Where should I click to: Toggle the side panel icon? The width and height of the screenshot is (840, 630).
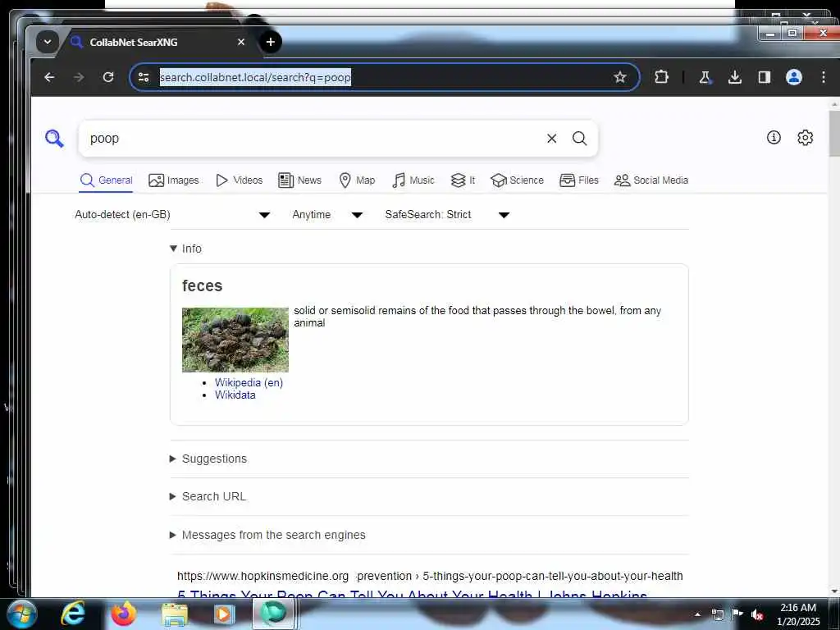(x=765, y=77)
